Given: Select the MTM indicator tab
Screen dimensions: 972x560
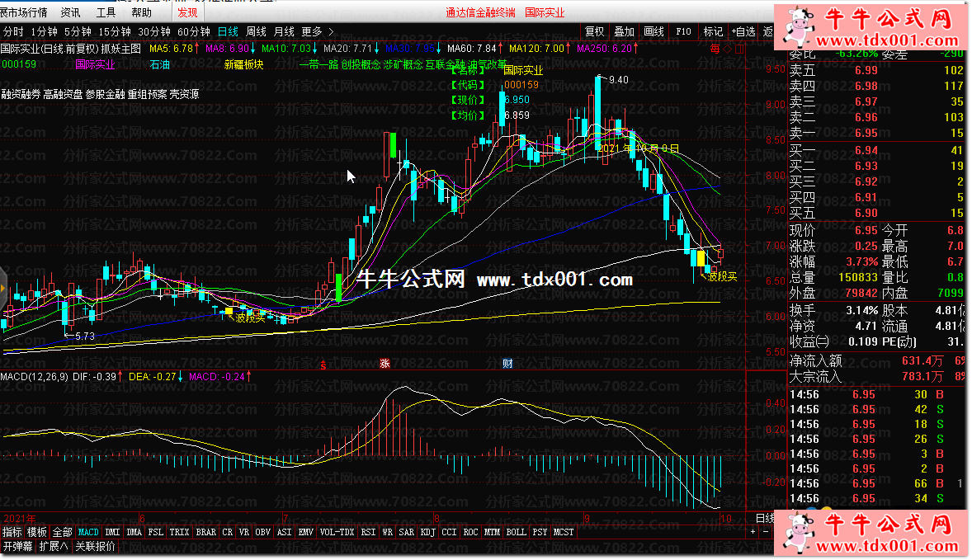Looking at the screenshot, I should [x=493, y=532].
